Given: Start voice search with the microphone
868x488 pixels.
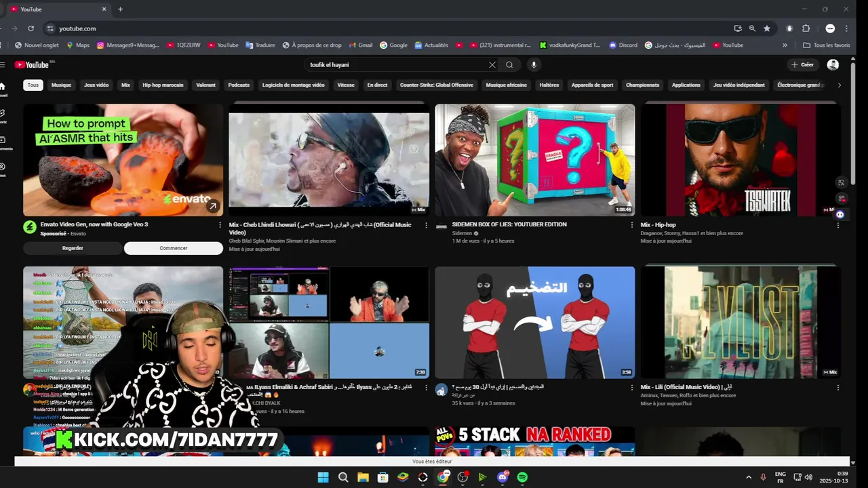Looking at the screenshot, I should click(534, 64).
